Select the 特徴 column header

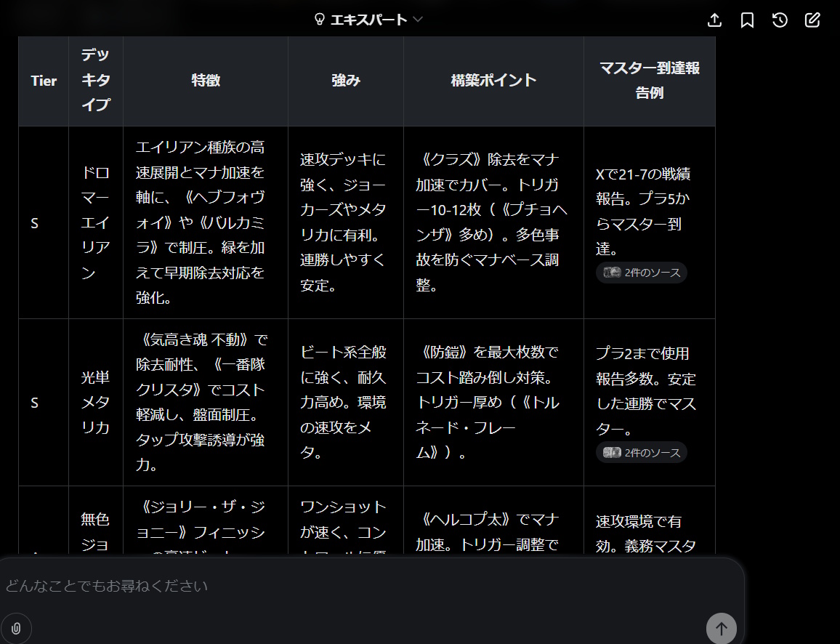coord(206,81)
